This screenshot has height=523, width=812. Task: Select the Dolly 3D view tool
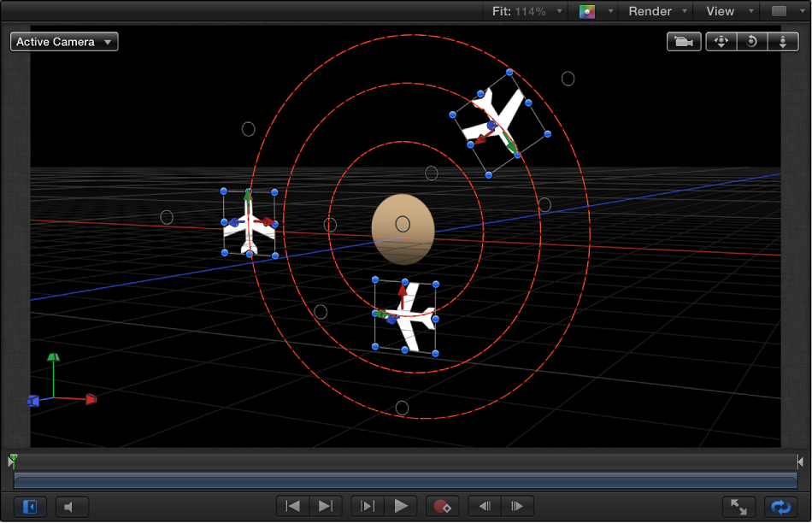point(783,41)
